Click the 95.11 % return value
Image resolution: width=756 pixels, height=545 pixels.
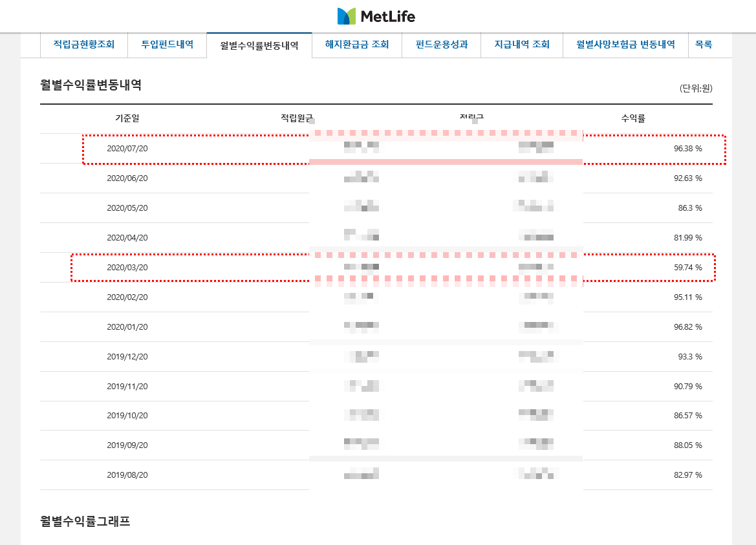[x=688, y=297]
